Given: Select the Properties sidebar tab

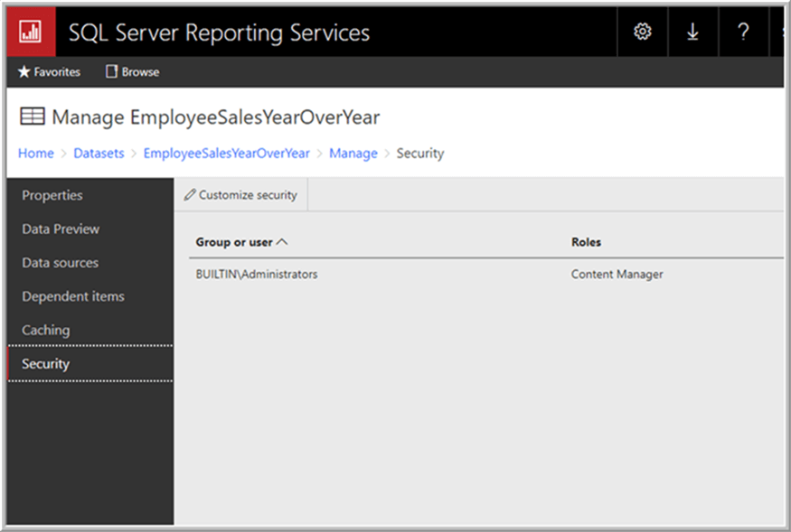Looking at the screenshot, I should click(x=90, y=195).
